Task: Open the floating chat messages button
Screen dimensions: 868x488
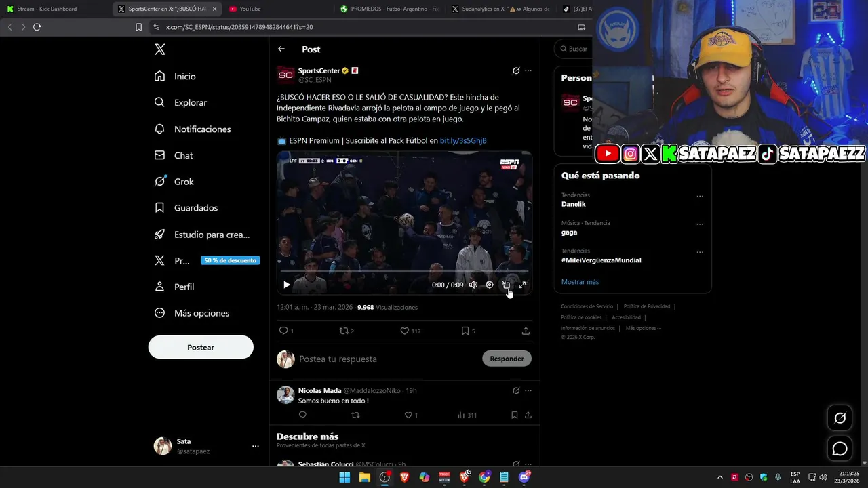Action: click(840, 449)
